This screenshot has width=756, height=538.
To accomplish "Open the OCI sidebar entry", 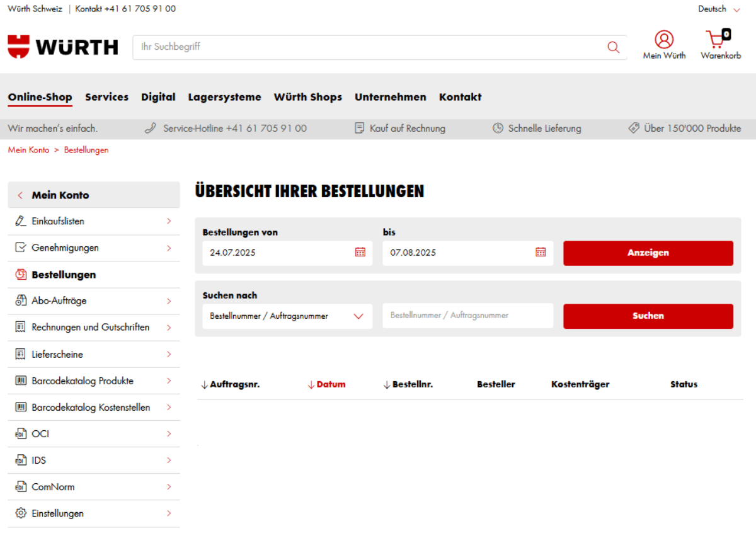I will coord(93,434).
